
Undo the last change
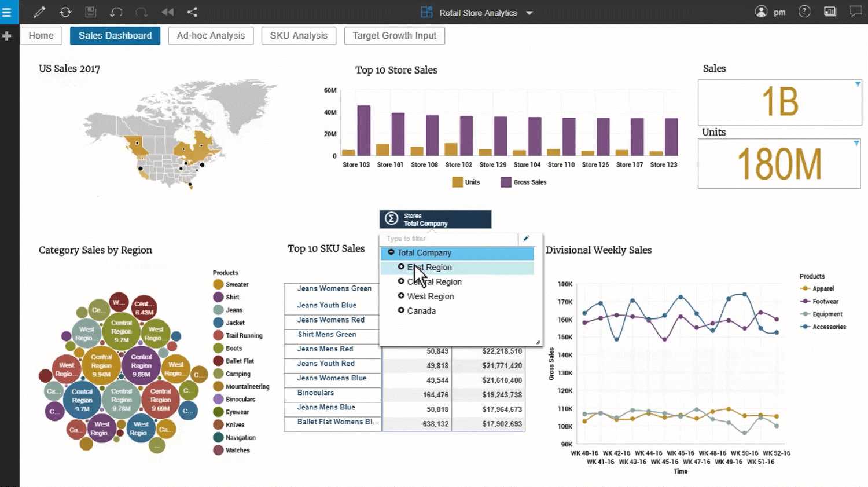click(116, 12)
